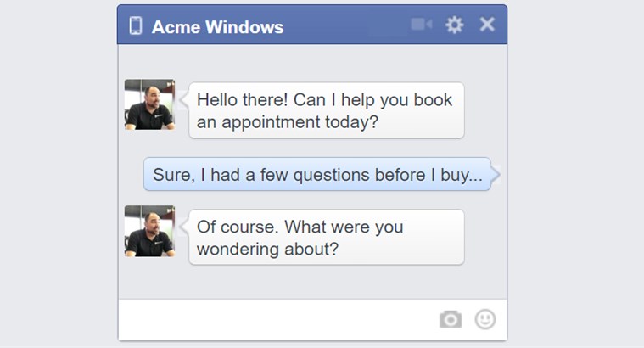Click empty chat area above the first message
This screenshot has height=348, width=644.
tap(312, 61)
